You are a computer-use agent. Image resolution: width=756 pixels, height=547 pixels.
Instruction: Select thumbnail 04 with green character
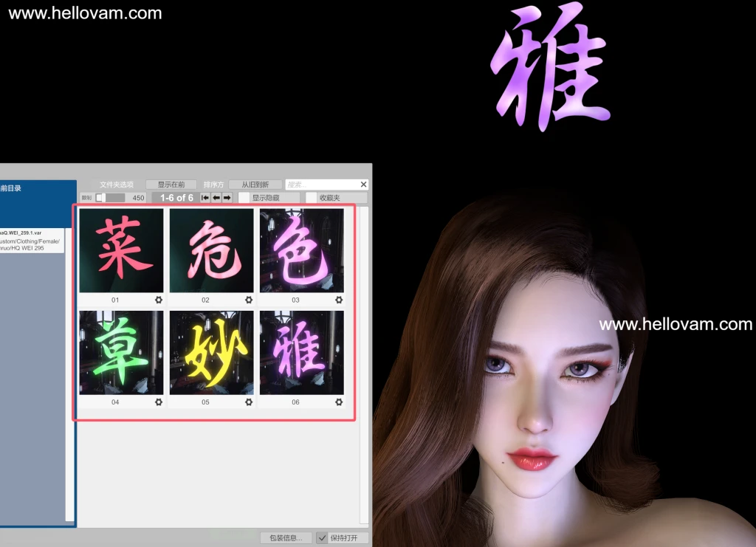(x=120, y=352)
